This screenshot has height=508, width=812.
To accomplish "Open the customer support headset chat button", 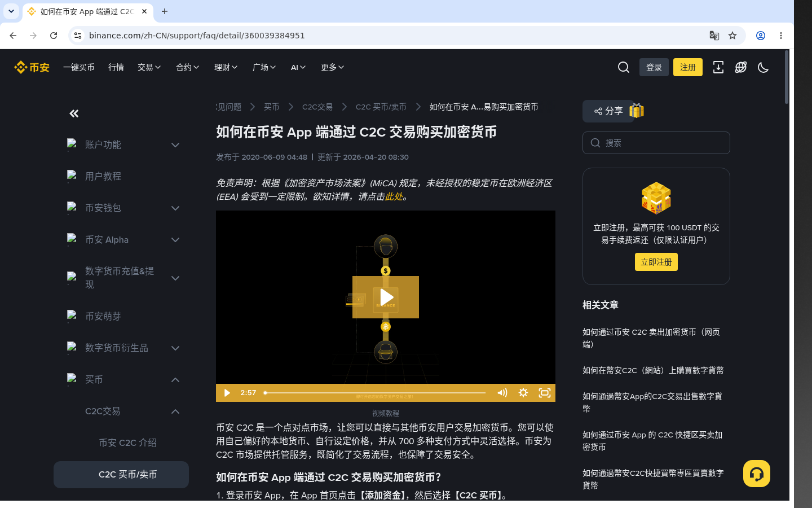I will tap(757, 474).
